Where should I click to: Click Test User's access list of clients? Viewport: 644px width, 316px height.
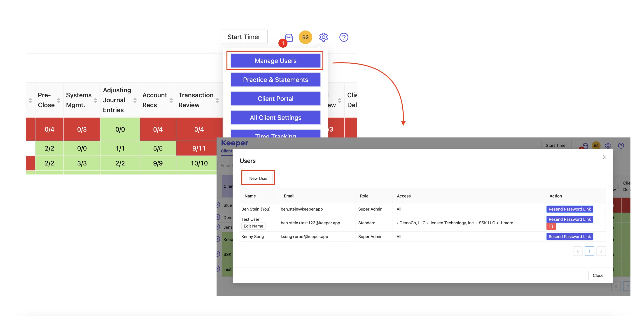[x=455, y=223]
